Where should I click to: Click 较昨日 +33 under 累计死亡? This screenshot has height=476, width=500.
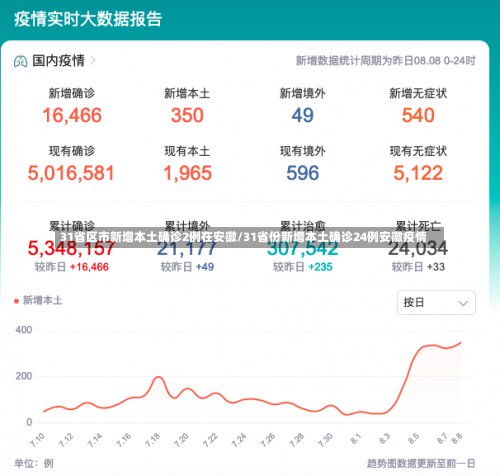[418, 267]
